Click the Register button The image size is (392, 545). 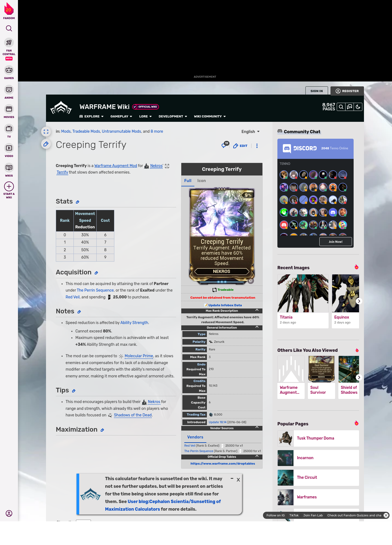tap(347, 91)
